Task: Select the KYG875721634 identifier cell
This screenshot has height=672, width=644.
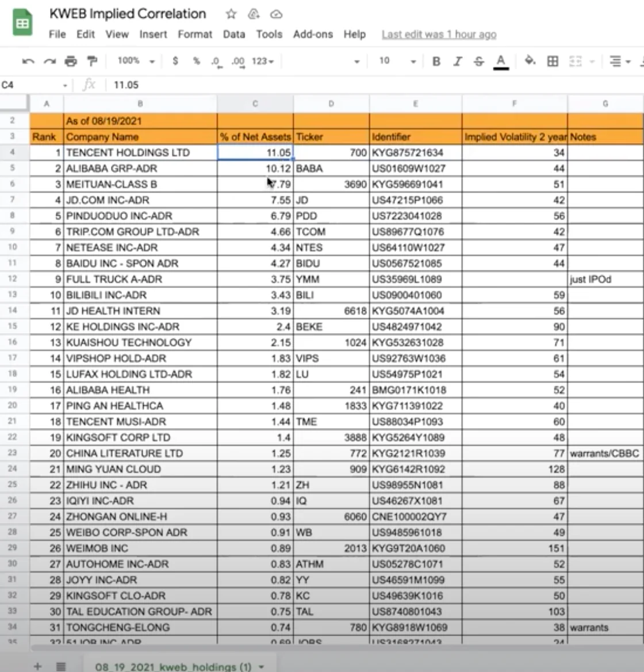Action: [x=415, y=152]
